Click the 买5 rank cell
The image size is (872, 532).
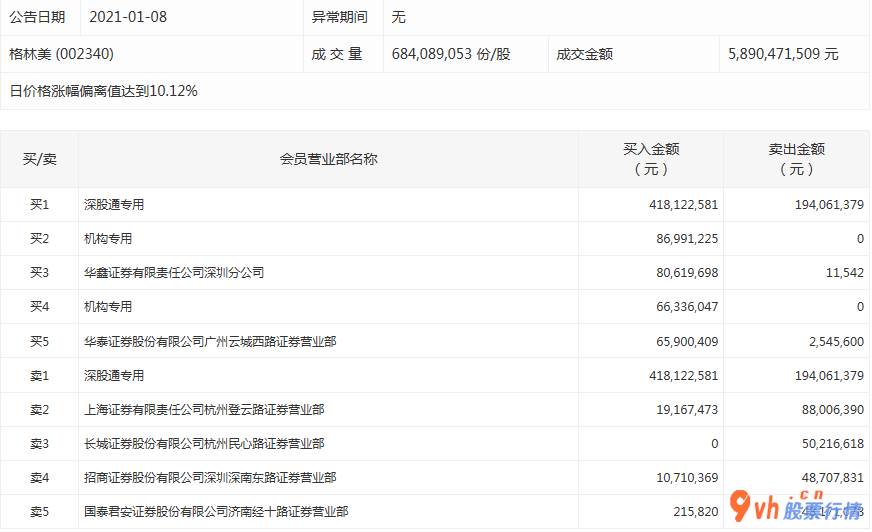click(39, 341)
